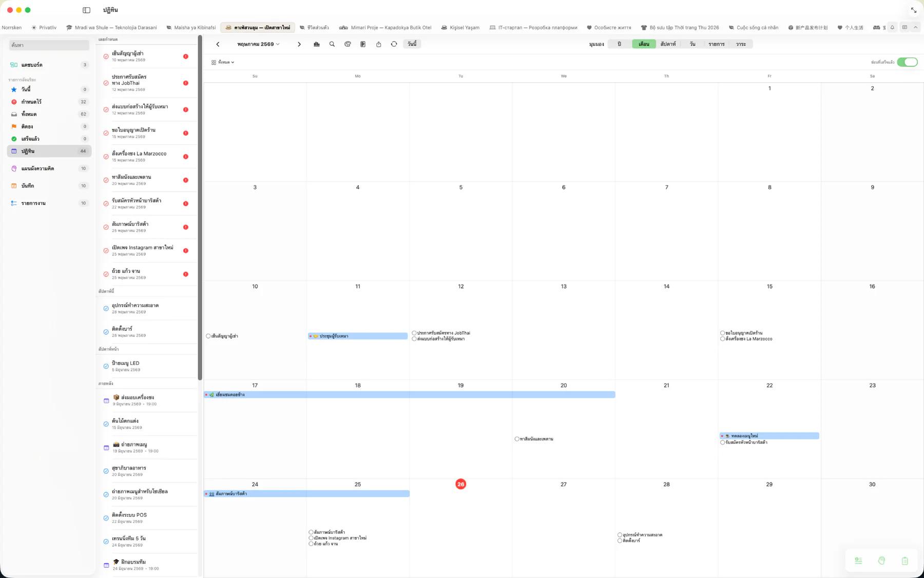Click the share export icon

point(378,44)
